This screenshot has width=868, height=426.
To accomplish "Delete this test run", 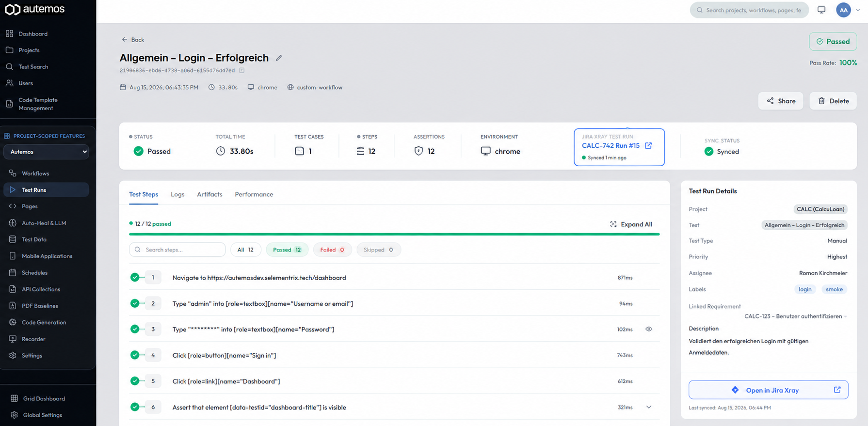I will point(833,101).
